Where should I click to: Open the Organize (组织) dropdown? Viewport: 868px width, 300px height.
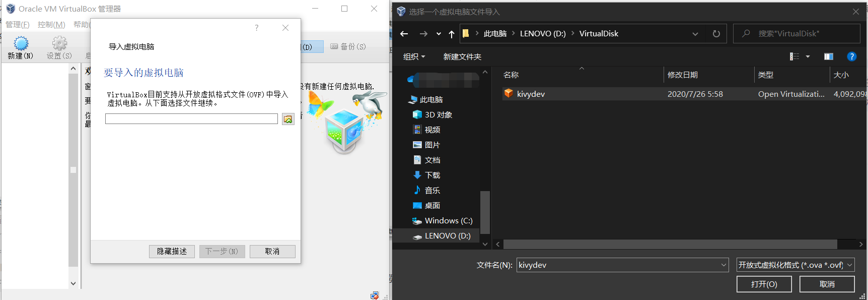414,56
